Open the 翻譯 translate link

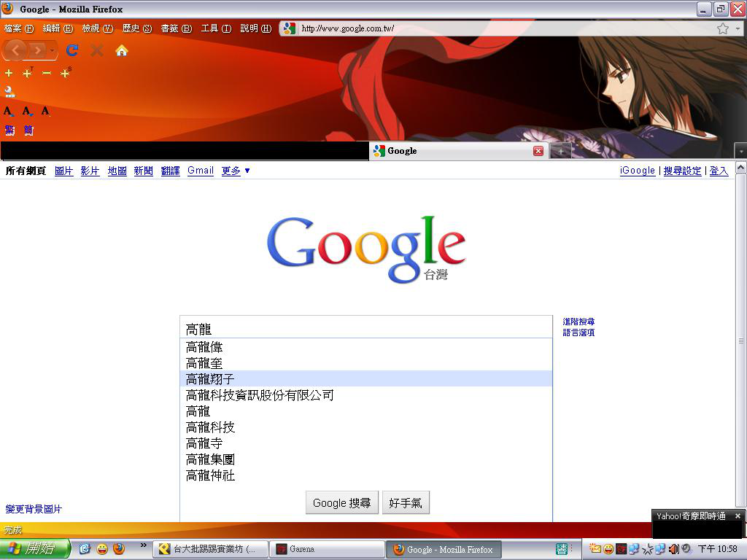(170, 171)
